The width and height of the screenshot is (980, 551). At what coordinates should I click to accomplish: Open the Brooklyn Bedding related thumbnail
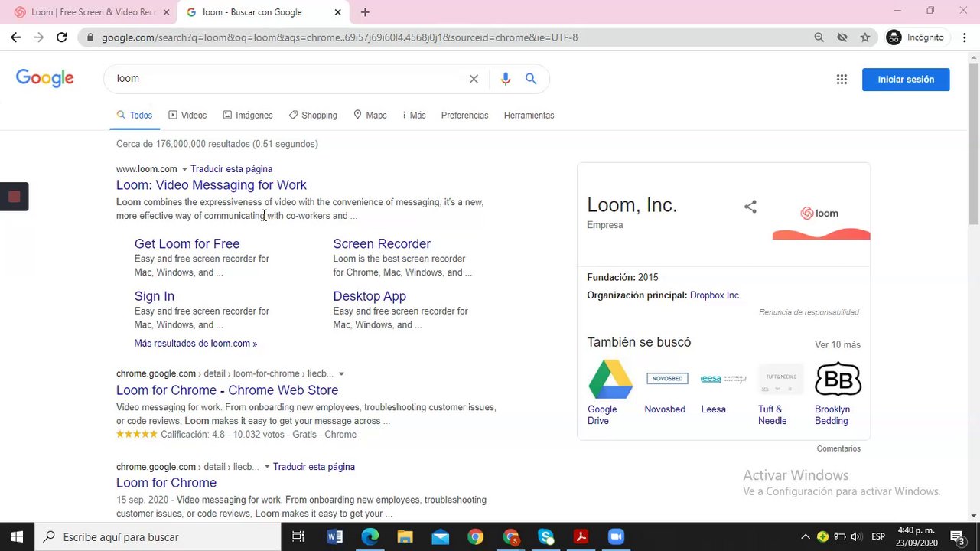point(838,380)
